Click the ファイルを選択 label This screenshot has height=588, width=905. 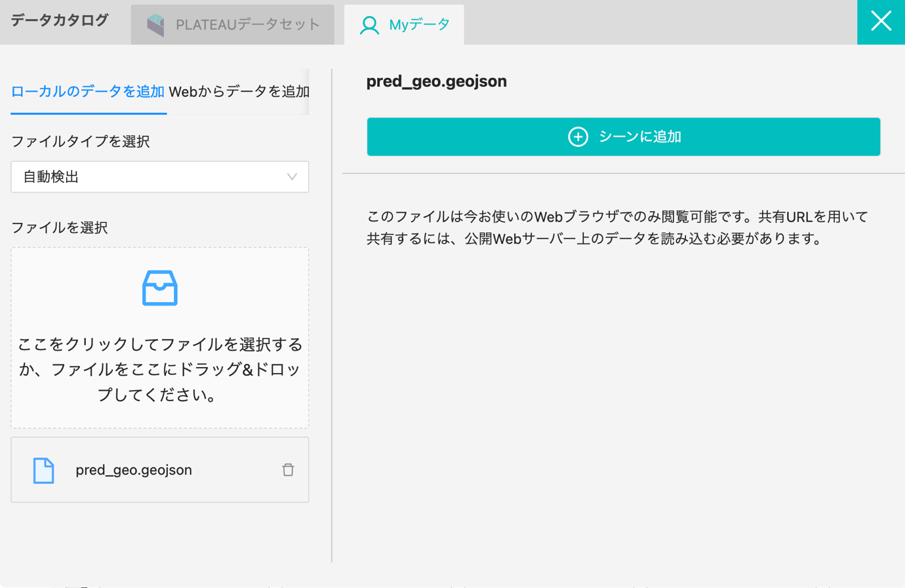(x=60, y=227)
